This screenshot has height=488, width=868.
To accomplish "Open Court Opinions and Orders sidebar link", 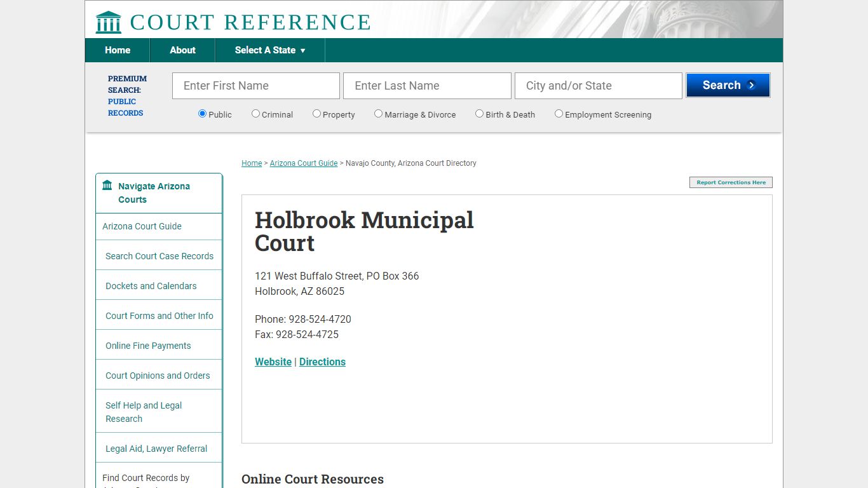I will pyautogui.click(x=159, y=376).
